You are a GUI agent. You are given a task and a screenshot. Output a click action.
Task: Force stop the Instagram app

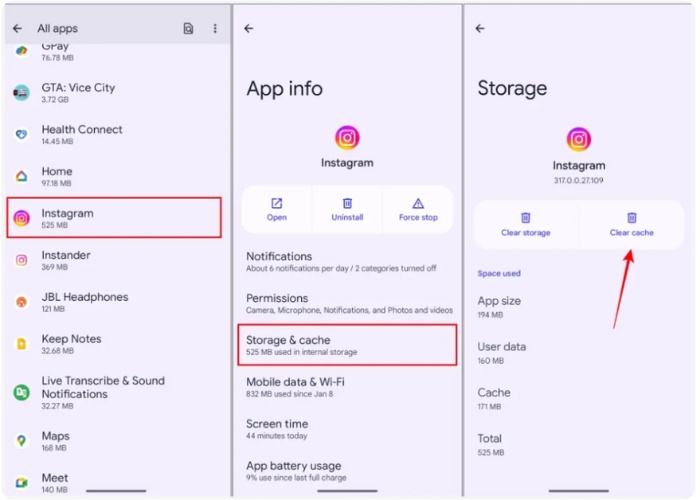(x=418, y=209)
